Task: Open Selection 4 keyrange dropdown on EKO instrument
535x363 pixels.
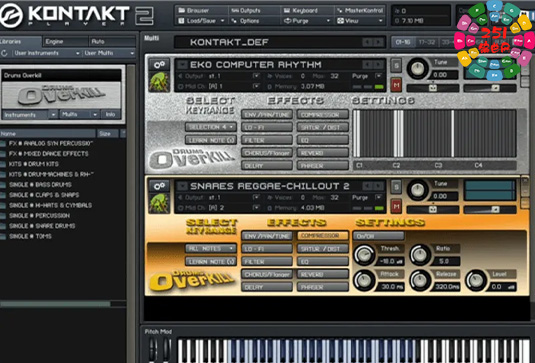Action: point(211,127)
